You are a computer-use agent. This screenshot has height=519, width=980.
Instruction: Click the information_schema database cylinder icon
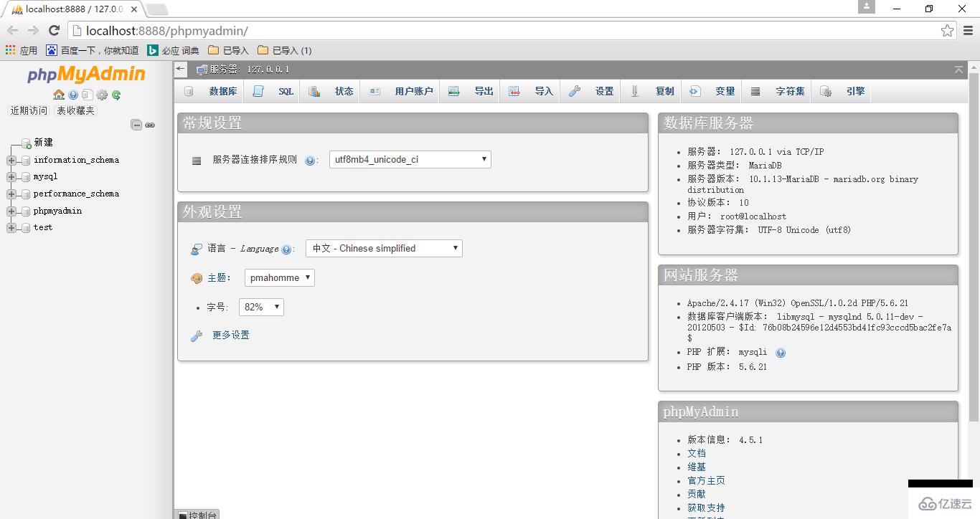click(x=26, y=161)
